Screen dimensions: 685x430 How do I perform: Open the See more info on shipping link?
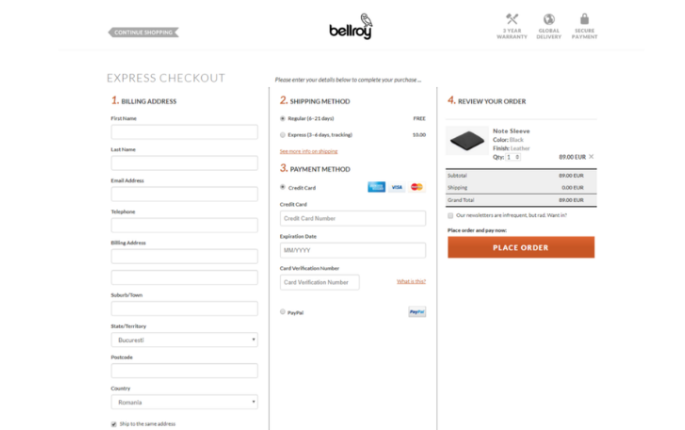tap(308, 151)
